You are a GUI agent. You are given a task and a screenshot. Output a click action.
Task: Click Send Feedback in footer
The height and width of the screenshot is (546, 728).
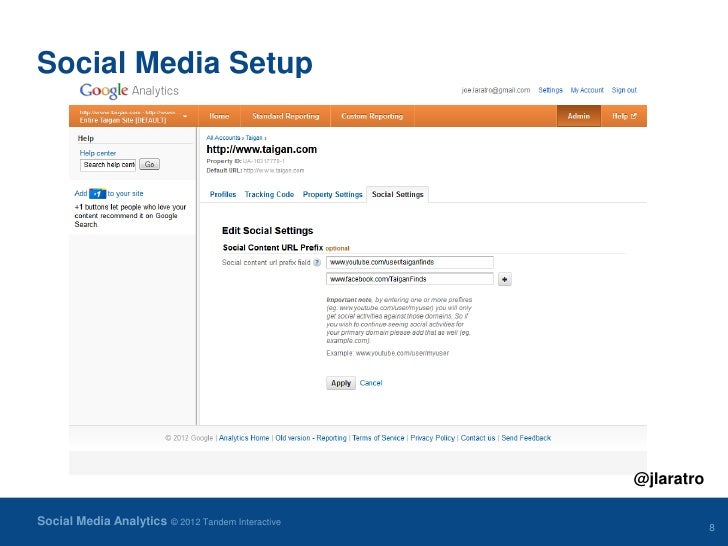[526, 438]
